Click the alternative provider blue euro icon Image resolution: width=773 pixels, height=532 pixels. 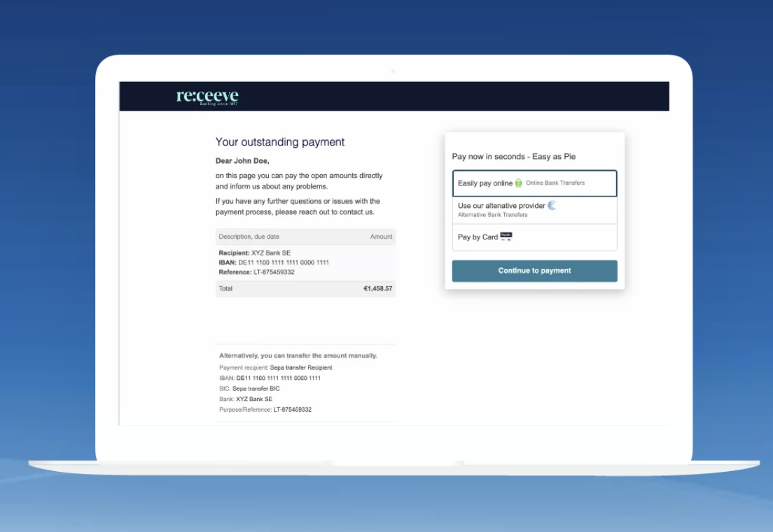552,205
